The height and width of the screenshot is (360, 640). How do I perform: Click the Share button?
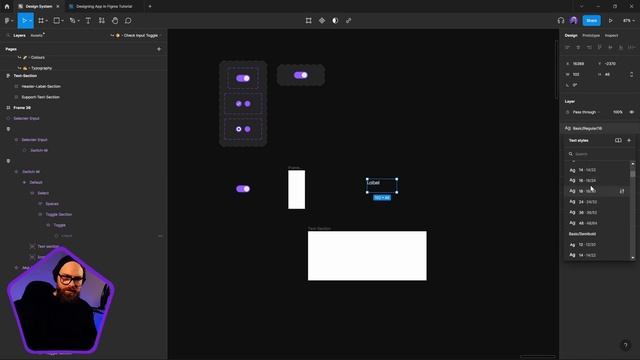point(591,20)
